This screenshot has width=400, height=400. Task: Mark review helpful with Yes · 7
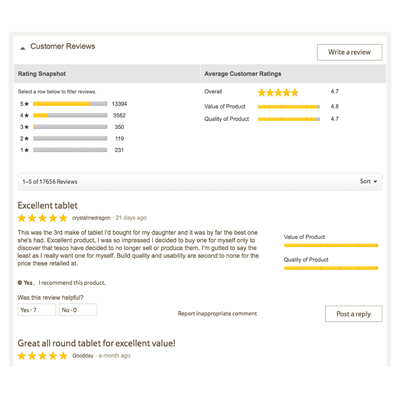(37, 310)
